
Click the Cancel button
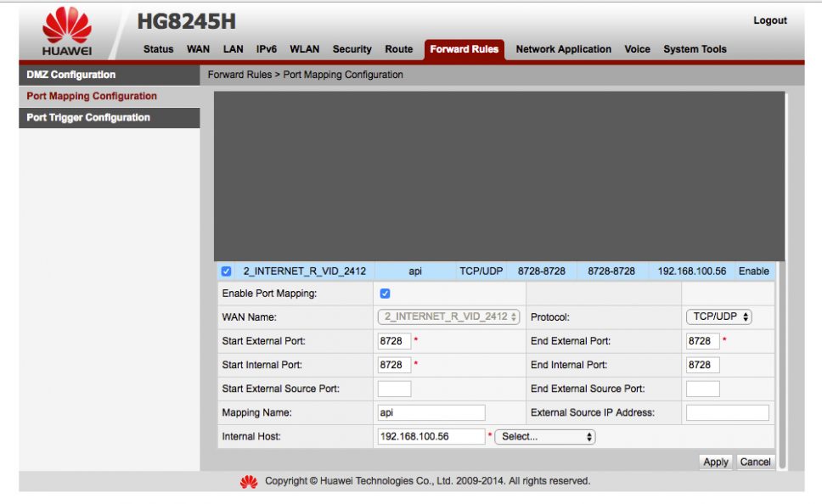(755, 462)
